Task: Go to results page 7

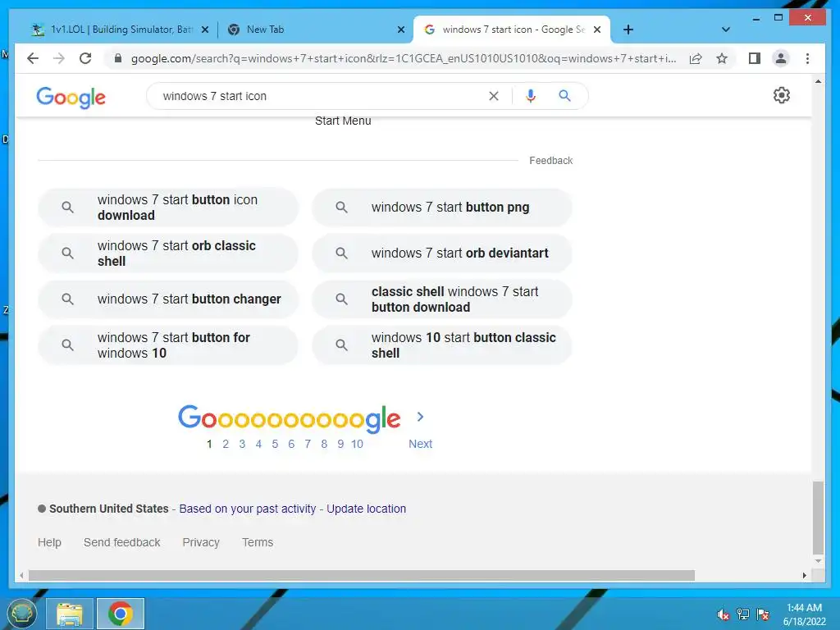Action: [x=308, y=444]
